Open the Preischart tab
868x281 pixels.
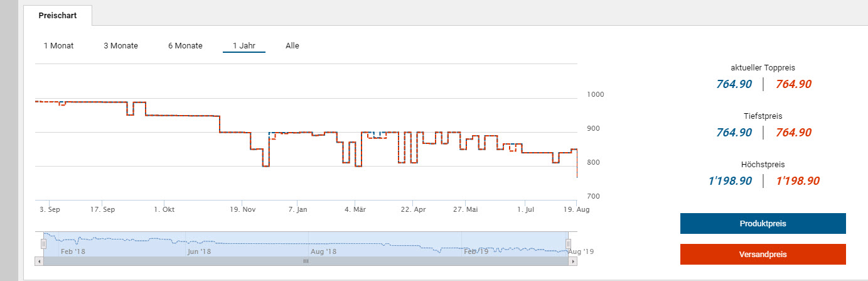tap(58, 16)
